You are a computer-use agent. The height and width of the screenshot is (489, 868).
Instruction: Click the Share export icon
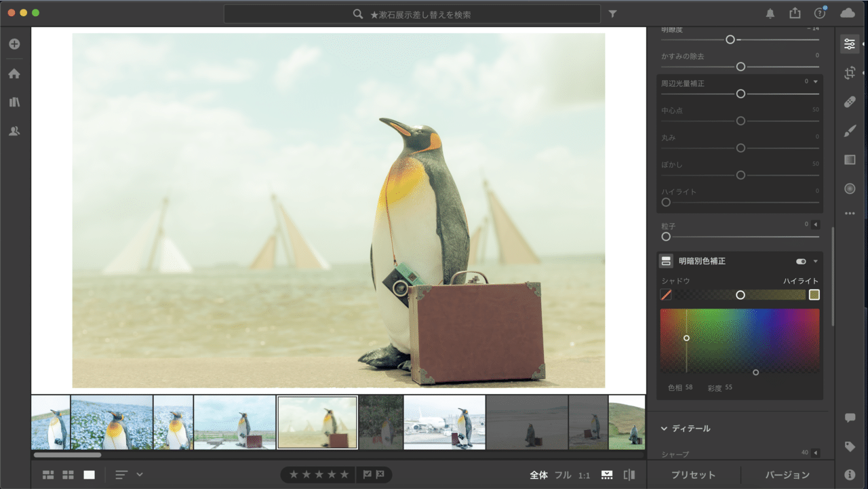795,14
